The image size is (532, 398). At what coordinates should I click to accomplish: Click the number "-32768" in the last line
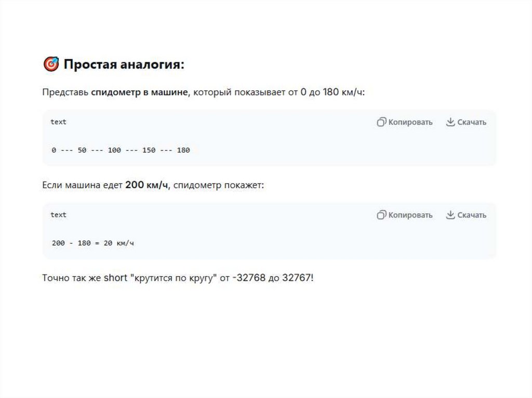click(x=248, y=278)
